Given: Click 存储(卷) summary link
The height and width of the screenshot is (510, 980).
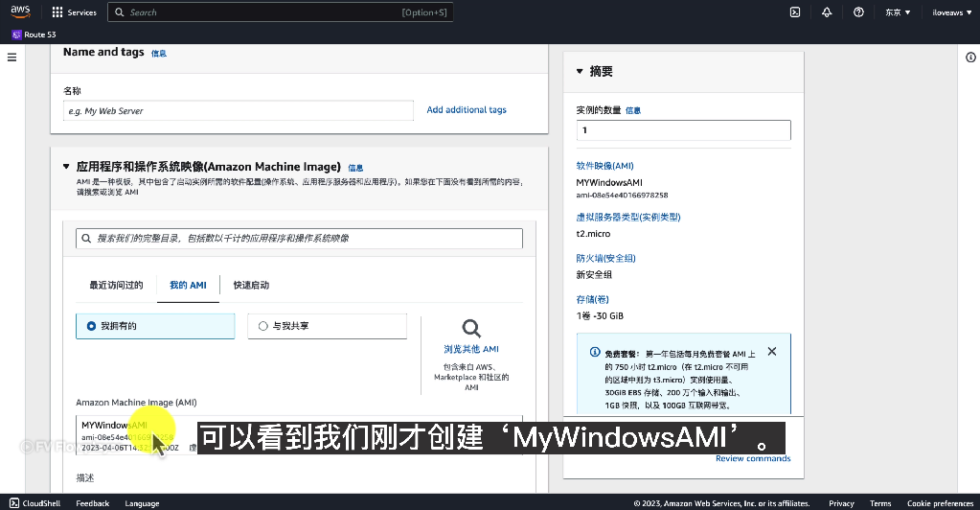Looking at the screenshot, I should [x=592, y=300].
